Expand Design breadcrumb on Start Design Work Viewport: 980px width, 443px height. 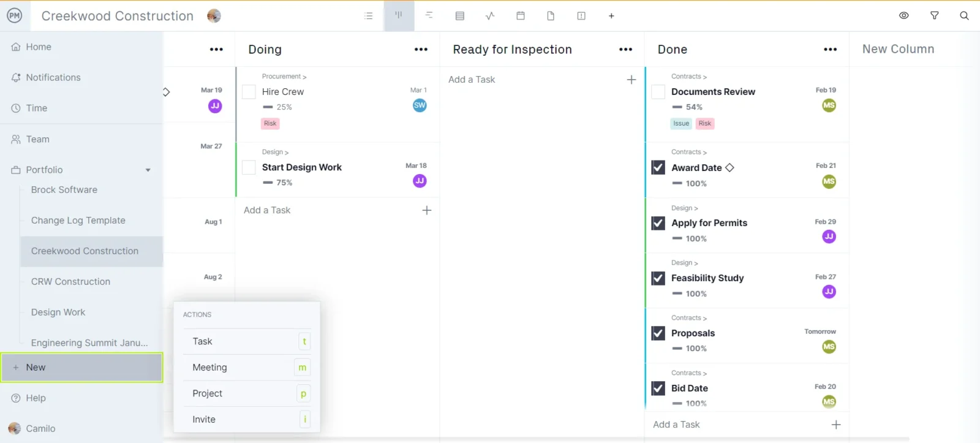(x=275, y=152)
